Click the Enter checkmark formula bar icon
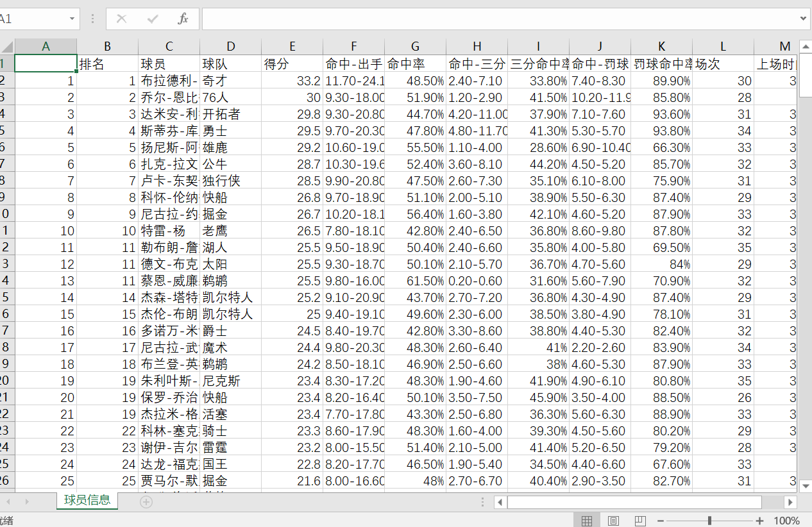The image size is (812, 527). coord(153,19)
